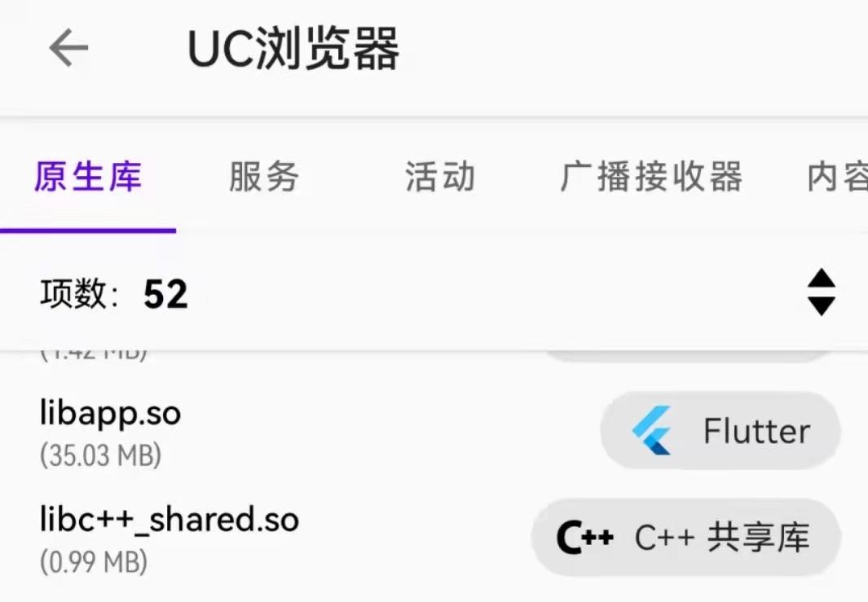Open the 活动 tab
This screenshot has height=602, width=868.
[x=440, y=177]
